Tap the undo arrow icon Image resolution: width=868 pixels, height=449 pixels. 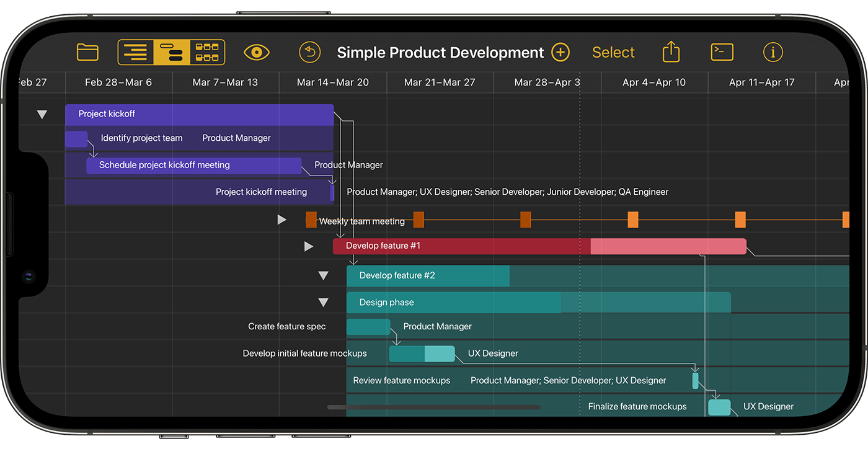(x=309, y=52)
